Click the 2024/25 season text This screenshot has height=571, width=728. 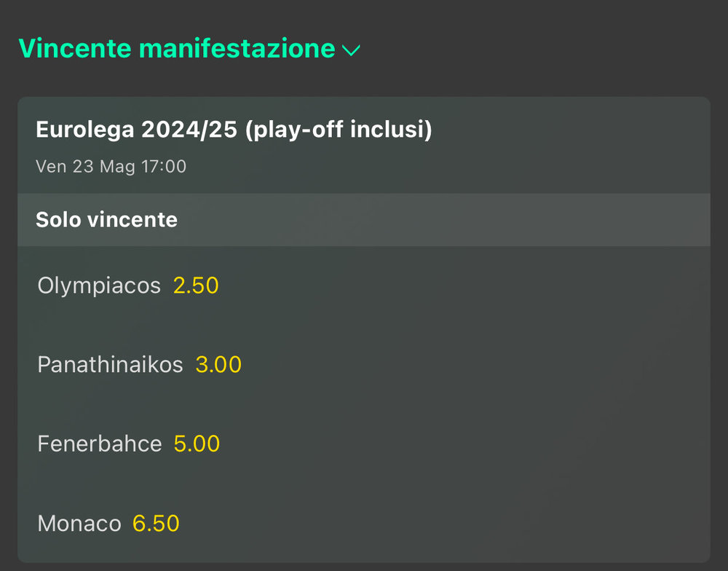(189, 129)
